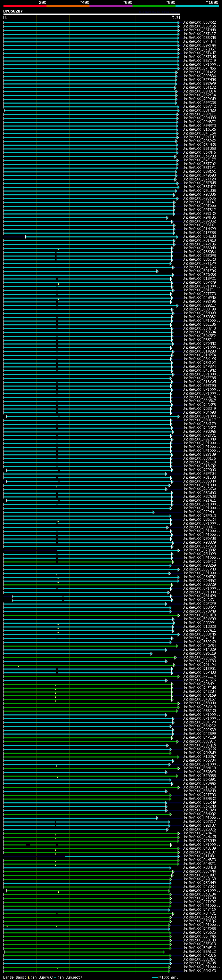Choose the UniRef100_P05735 entry

pyautogui.click(x=199, y=963)
